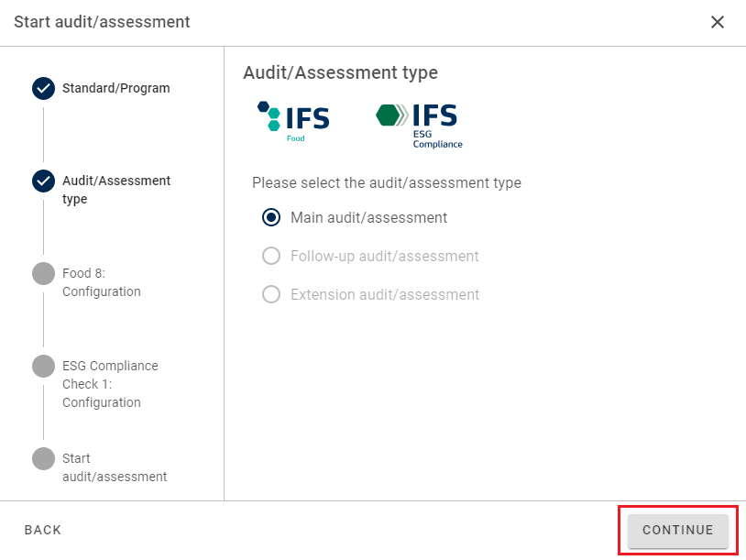Image resolution: width=746 pixels, height=560 pixels.
Task: Click the ESG Compliance Check 1 step circle
Action: click(x=43, y=366)
